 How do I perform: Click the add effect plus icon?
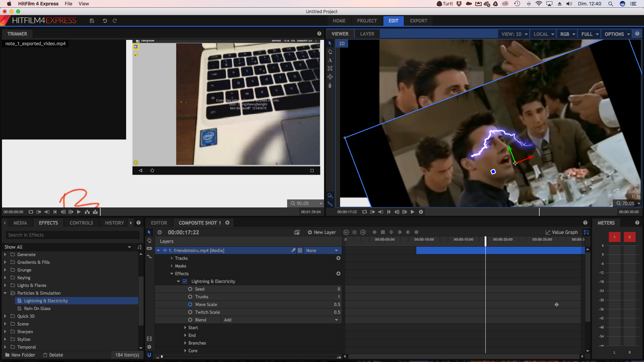coord(338,274)
